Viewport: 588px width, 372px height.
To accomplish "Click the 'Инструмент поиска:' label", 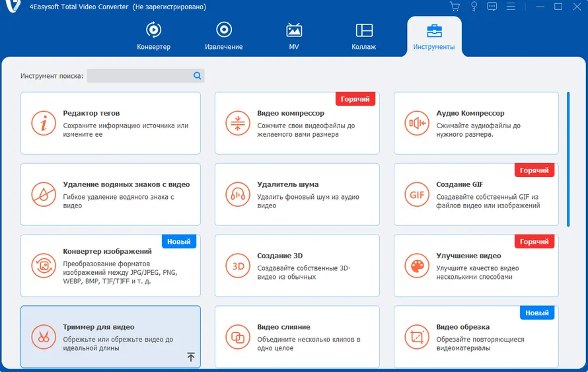I will 52,76.
